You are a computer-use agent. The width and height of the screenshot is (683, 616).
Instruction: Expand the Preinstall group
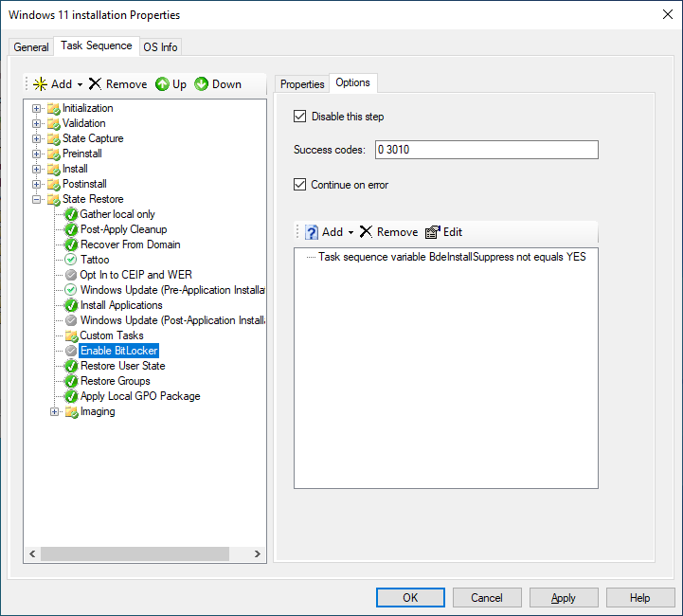point(37,154)
